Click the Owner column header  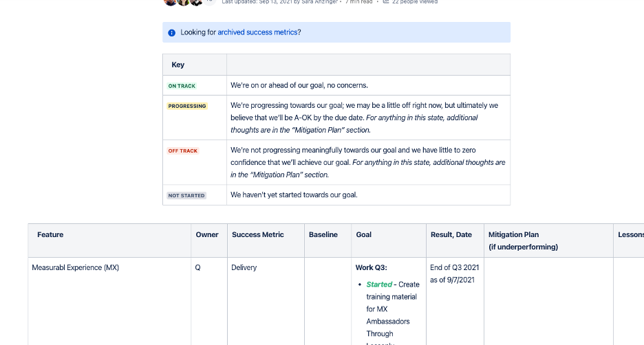point(209,241)
